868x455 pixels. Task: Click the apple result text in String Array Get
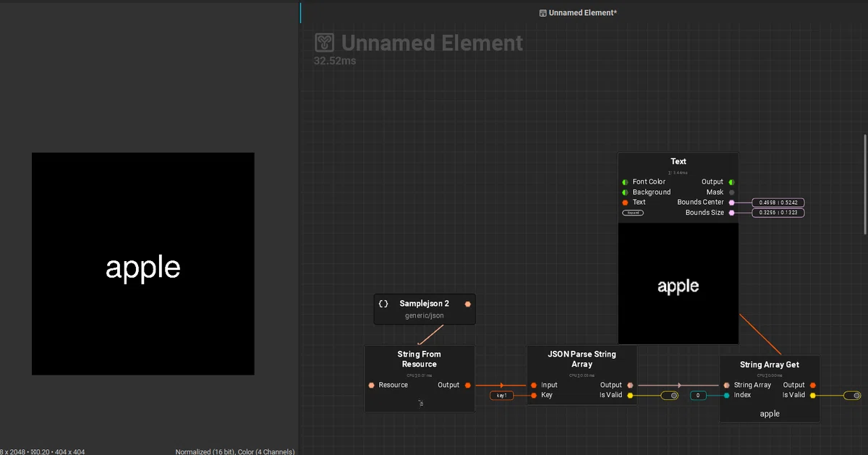(770, 414)
